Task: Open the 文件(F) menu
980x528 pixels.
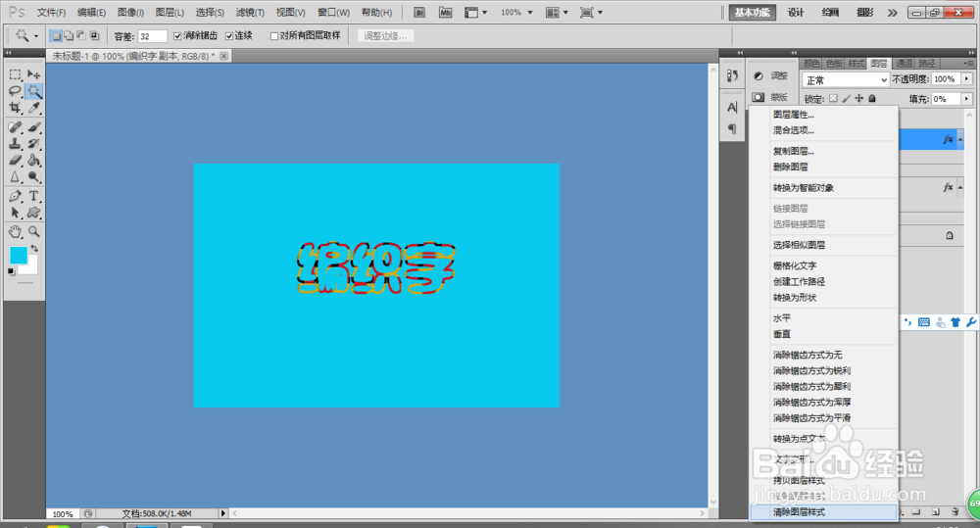Action: point(51,13)
